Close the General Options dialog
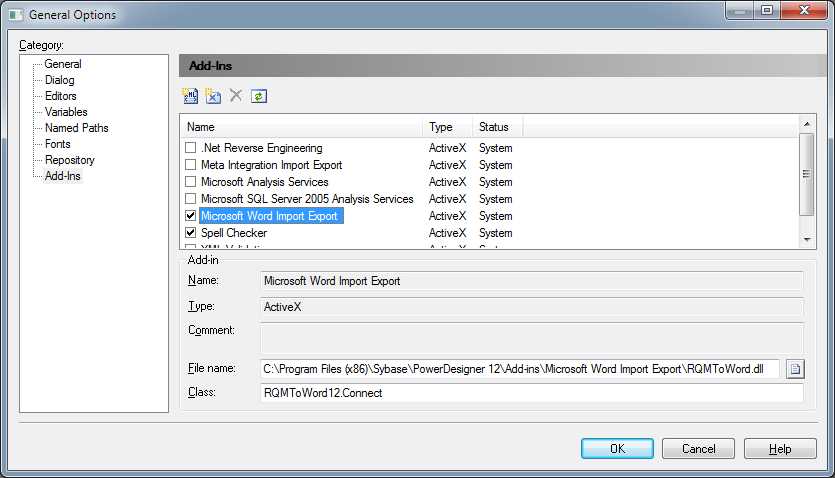Image resolution: width=835 pixels, height=478 pixels. 804,11
